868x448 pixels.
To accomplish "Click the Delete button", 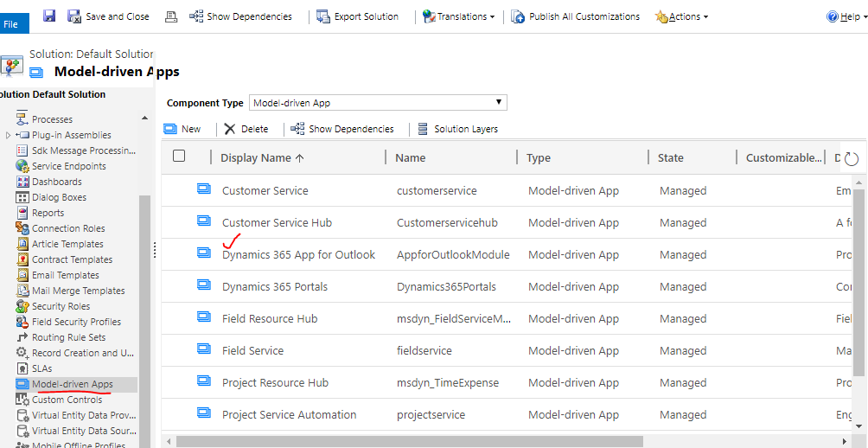I will click(246, 129).
